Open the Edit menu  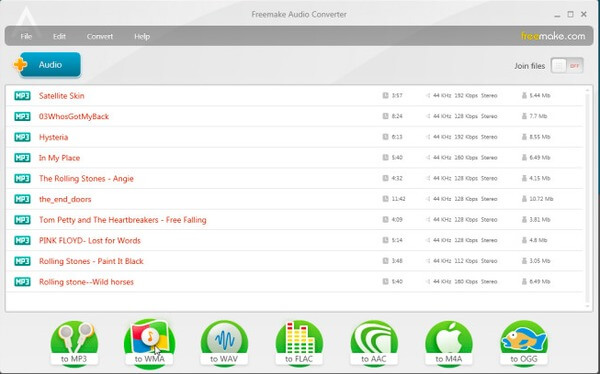tap(59, 36)
